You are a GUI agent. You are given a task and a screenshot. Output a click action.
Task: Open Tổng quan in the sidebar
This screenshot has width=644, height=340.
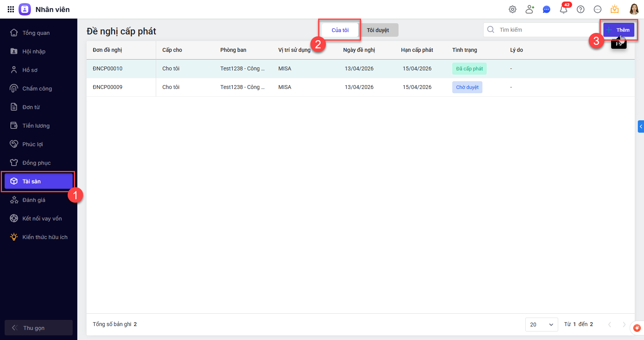pyautogui.click(x=39, y=32)
